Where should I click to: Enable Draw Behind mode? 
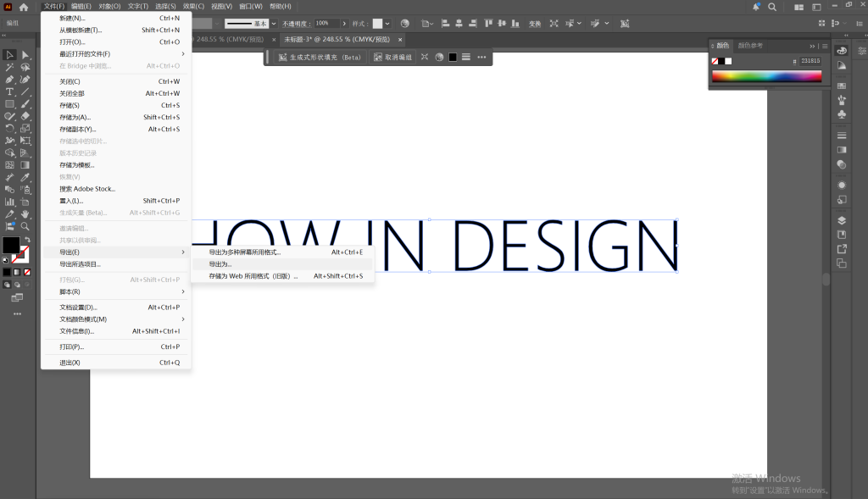pos(17,285)
